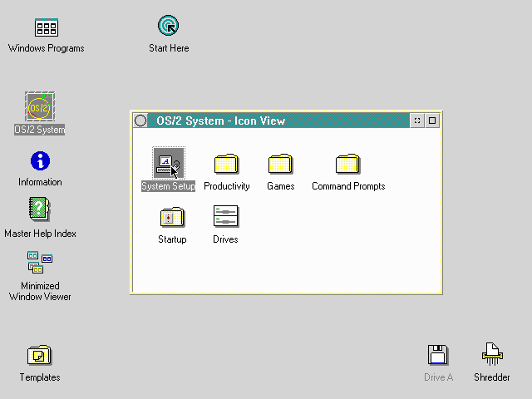Select the Drive A floppy icon
The width and height of the screenshot is (532, 399).
click(x=438, y=355)
